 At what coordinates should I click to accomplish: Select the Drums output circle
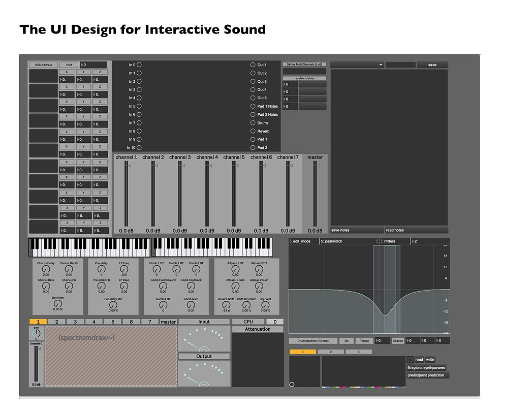point(253,123)
